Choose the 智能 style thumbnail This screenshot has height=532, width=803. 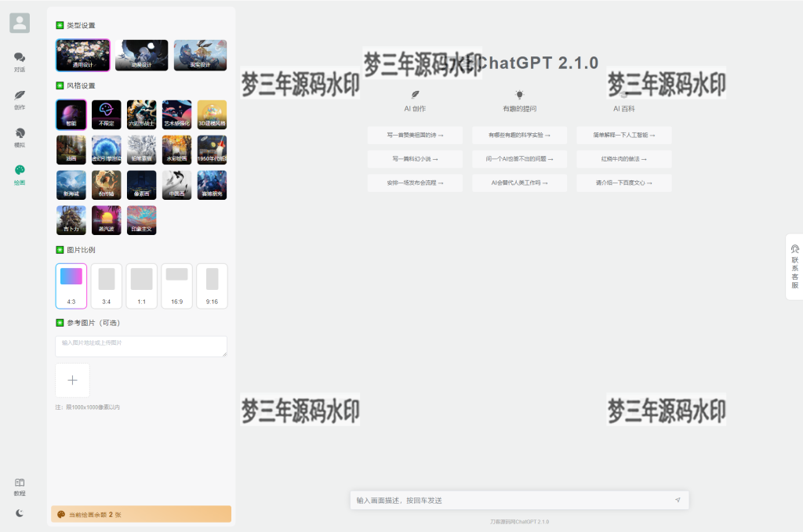(x=71, y=114)
